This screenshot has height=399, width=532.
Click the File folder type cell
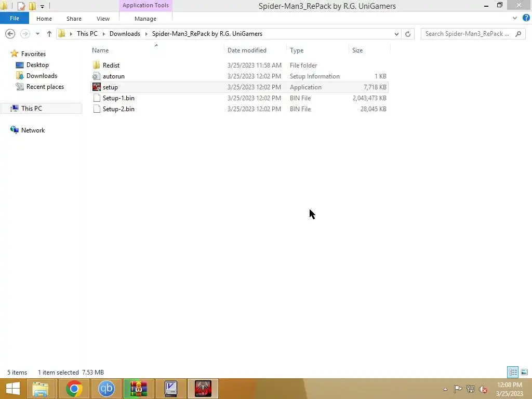(303, 65)
